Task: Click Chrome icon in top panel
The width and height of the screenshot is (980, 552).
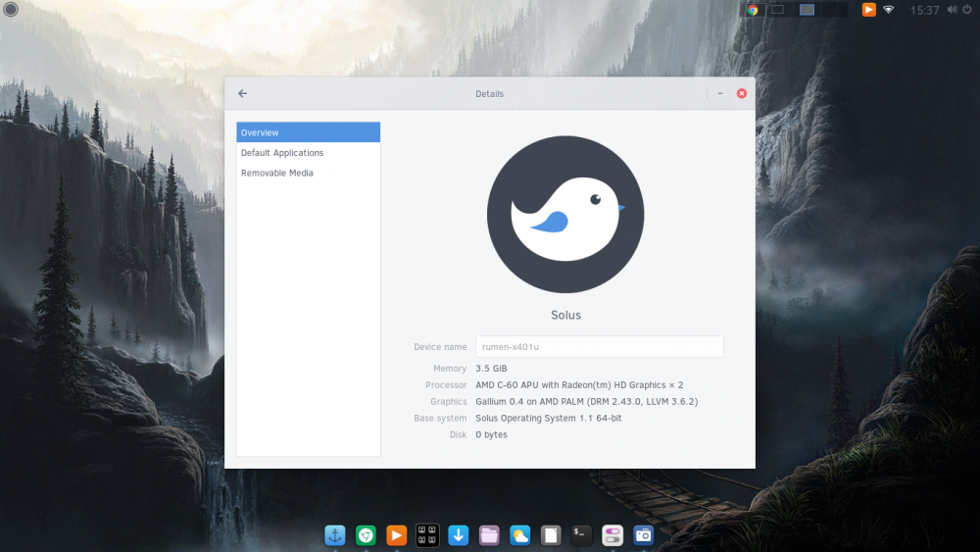Action: [x=753, y=10]
